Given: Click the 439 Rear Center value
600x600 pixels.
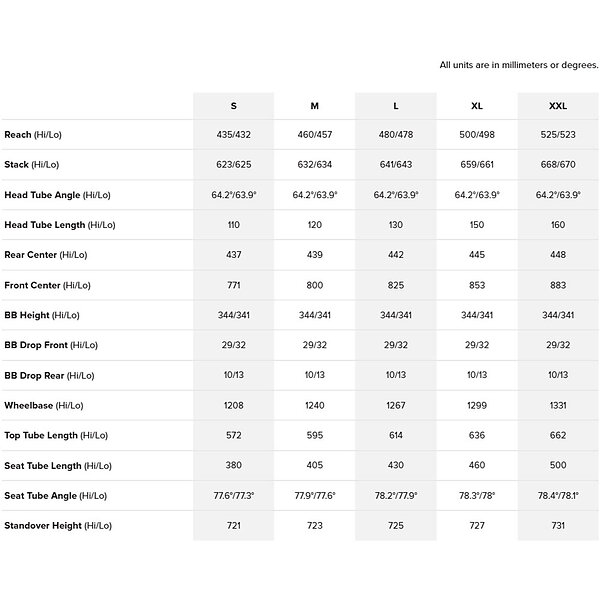Looking at the screenshot, I should tap(314, 255).
